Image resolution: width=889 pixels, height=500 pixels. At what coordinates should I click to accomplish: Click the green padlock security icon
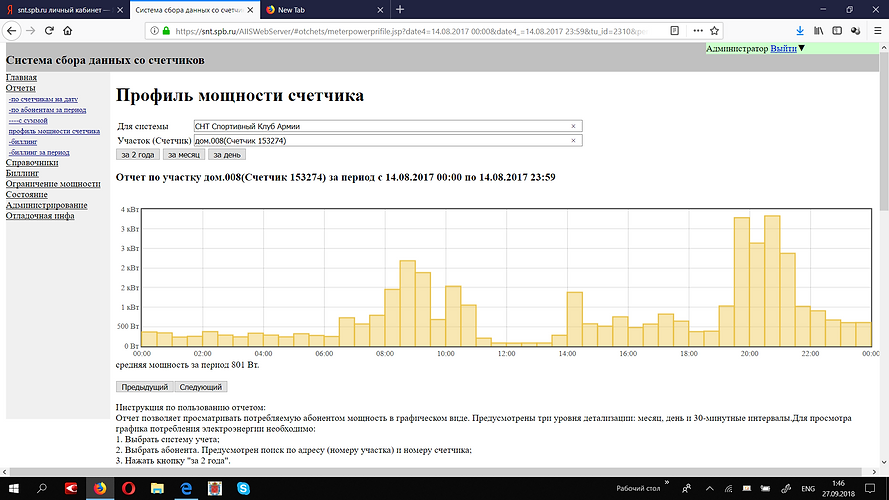pos(166,31)
